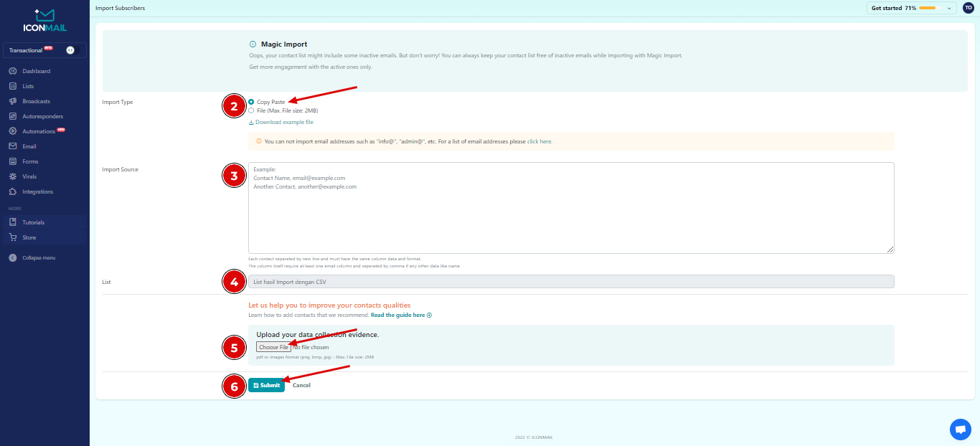The image size is (980, 446).
Task: Click the Automations gear icon
Action: point(13,131)
